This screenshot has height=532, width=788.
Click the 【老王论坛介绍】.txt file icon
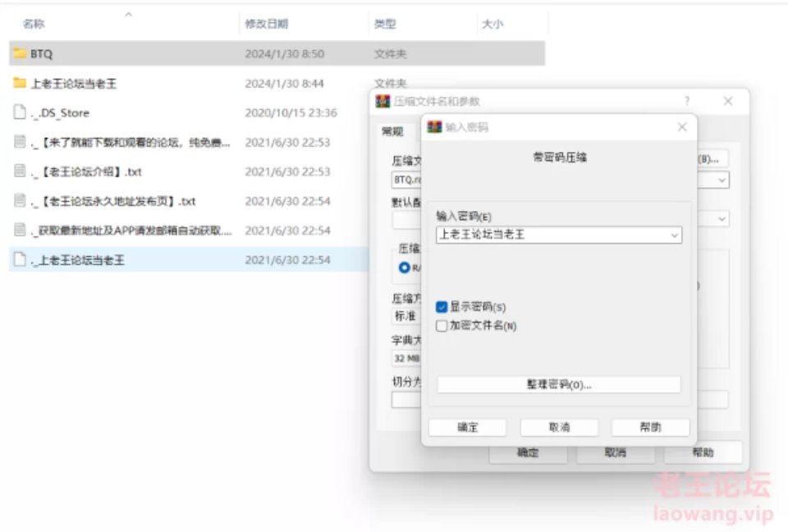(21, 172)
